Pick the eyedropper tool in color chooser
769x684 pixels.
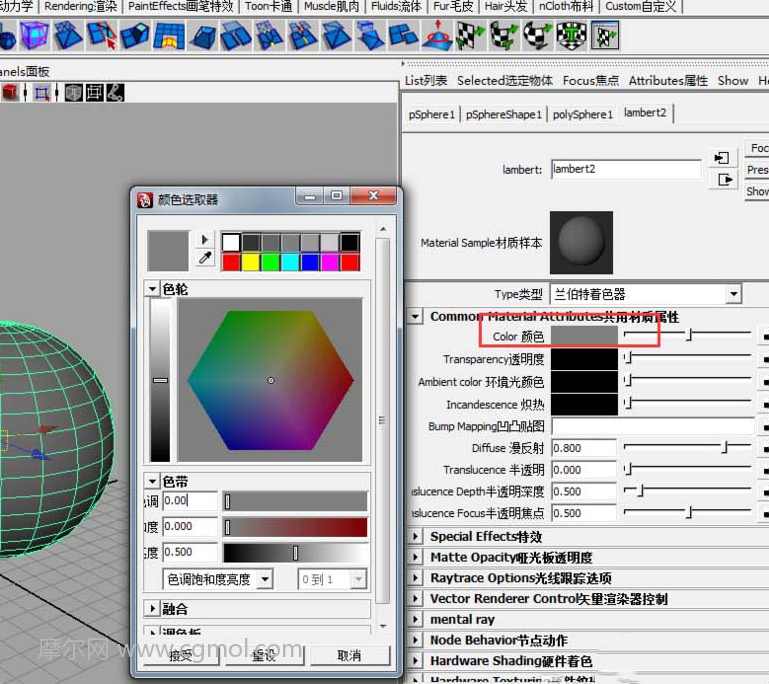pos(205,258)
